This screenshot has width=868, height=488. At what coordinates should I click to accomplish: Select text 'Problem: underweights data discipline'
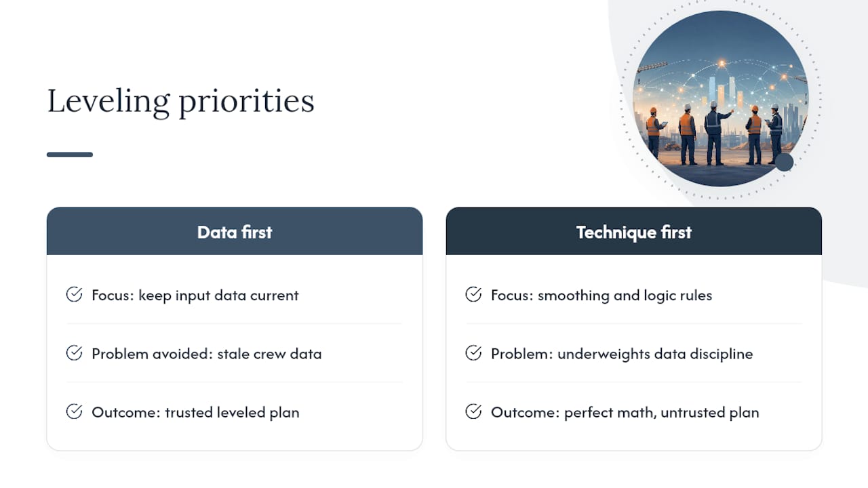(x=622, y=354)
